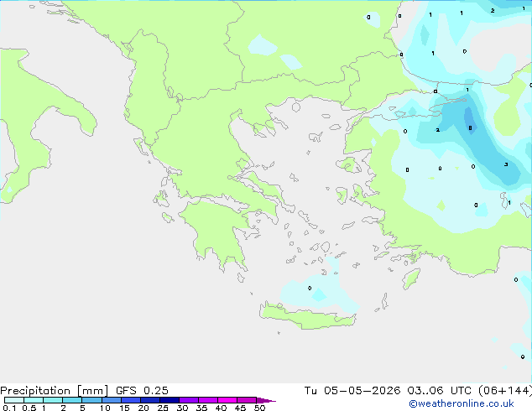Click the 'GFS 0.25' model label

coord(142,391)
